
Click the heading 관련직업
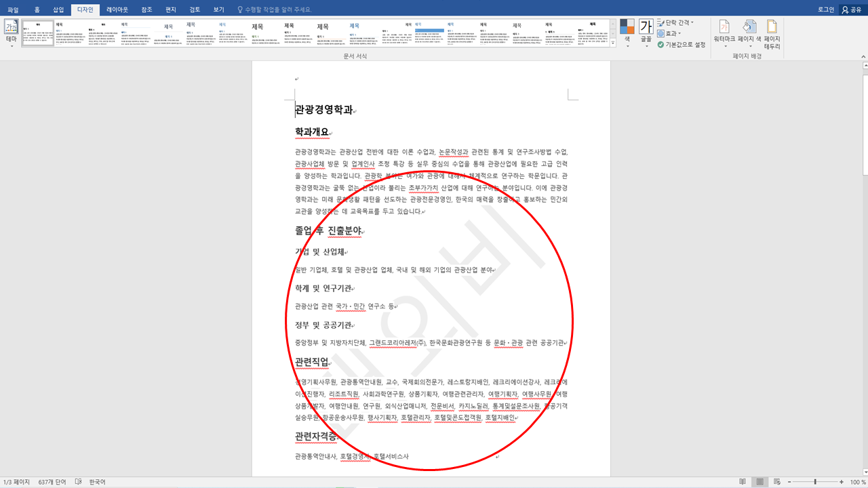click(312, 361)
